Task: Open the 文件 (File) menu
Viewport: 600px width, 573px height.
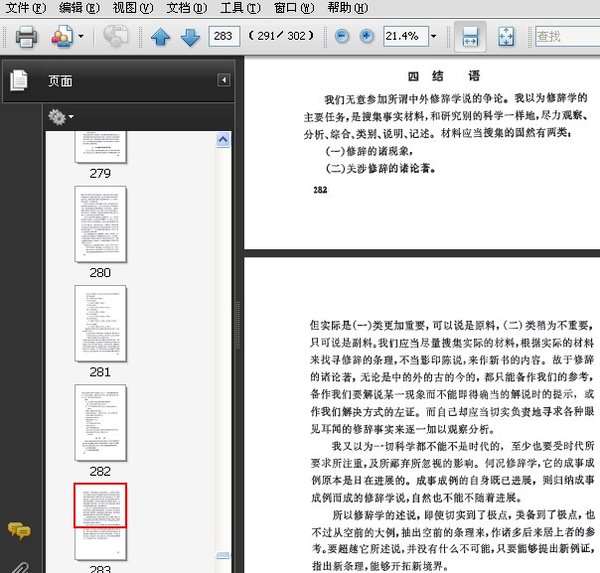Action: 24,8
